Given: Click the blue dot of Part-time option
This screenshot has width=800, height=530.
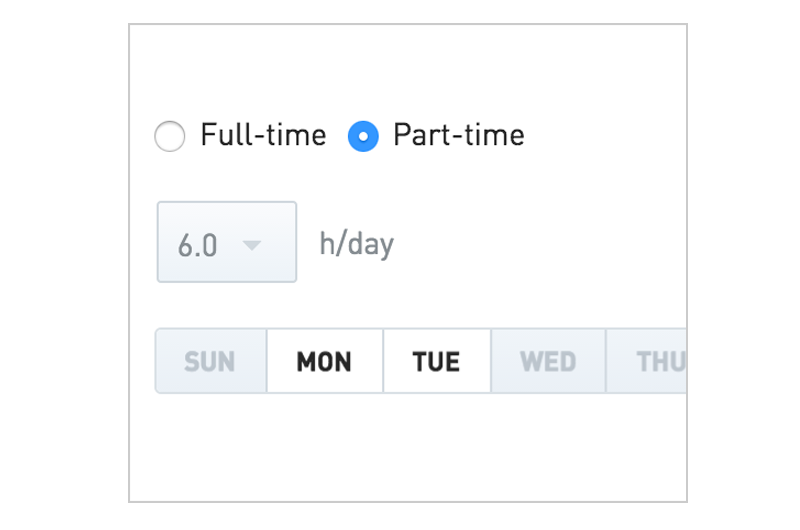Looking at the screenshot, I should [x=363, y=136].
